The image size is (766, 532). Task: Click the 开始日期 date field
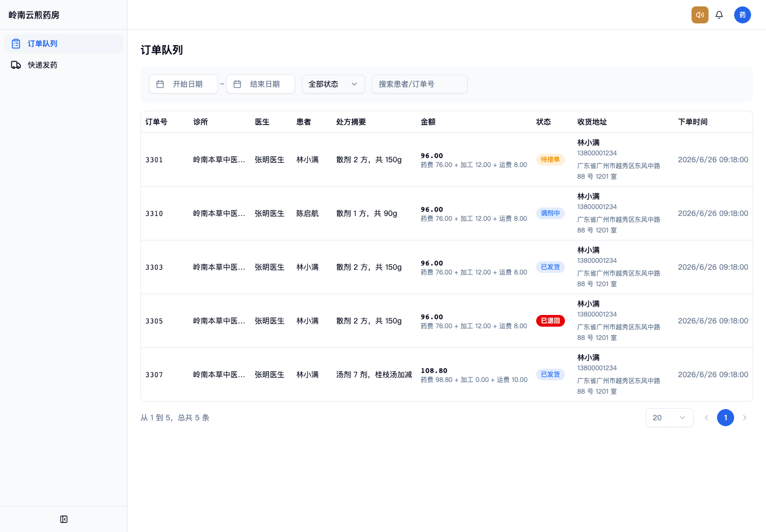(184, 84)
